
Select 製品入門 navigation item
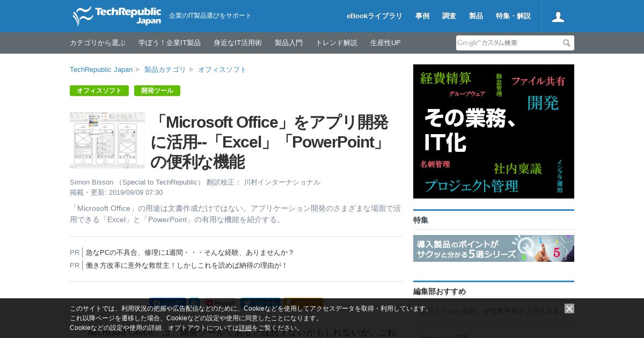289,43
